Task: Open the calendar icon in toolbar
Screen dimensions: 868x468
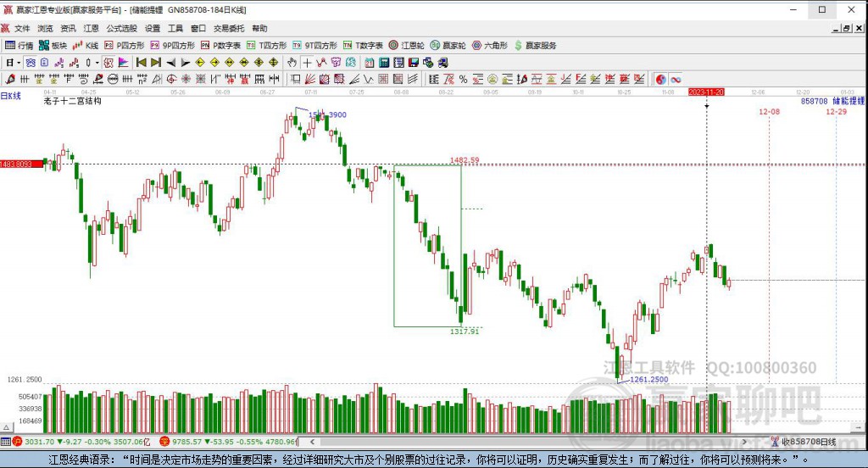Action: tap(369, 63)
